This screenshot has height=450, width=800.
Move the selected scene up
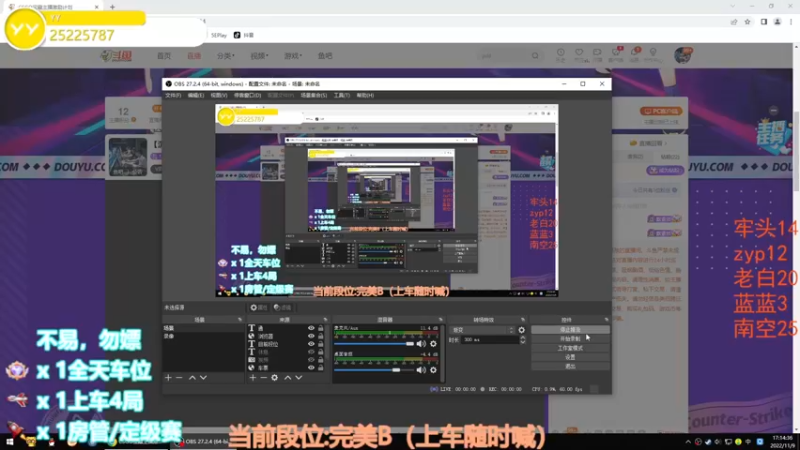(x=192, y=378)
